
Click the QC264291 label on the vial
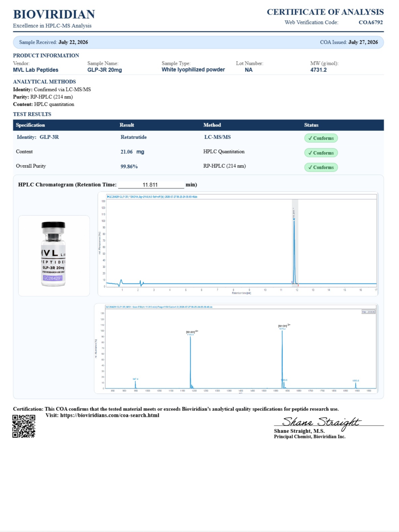(53, 278)
